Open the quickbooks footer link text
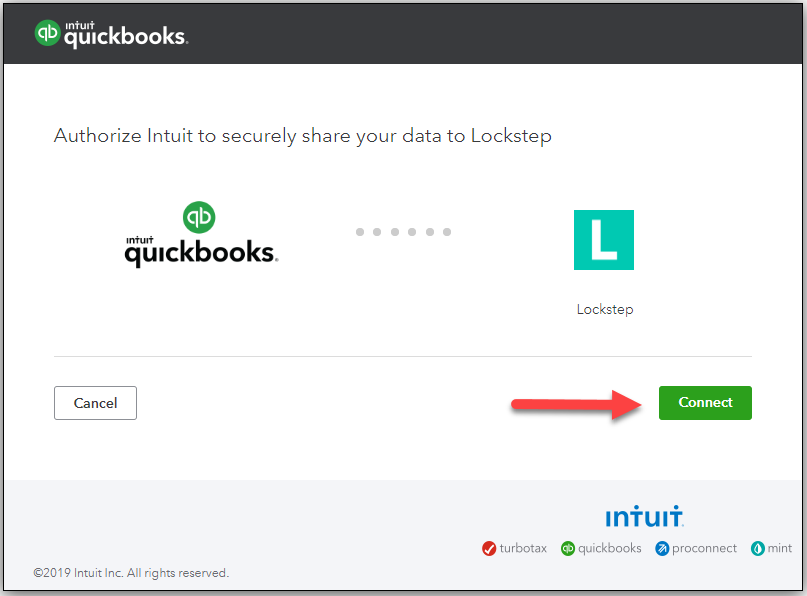 [609, 548]
